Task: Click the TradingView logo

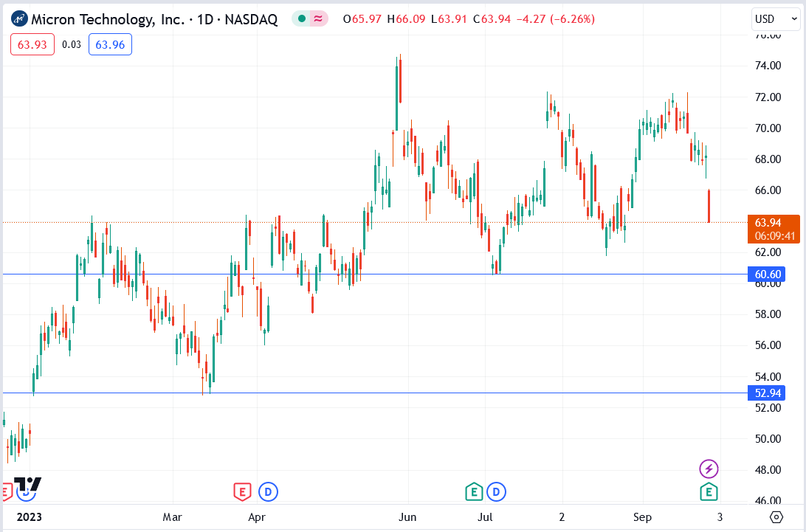Action: (27, 485)
